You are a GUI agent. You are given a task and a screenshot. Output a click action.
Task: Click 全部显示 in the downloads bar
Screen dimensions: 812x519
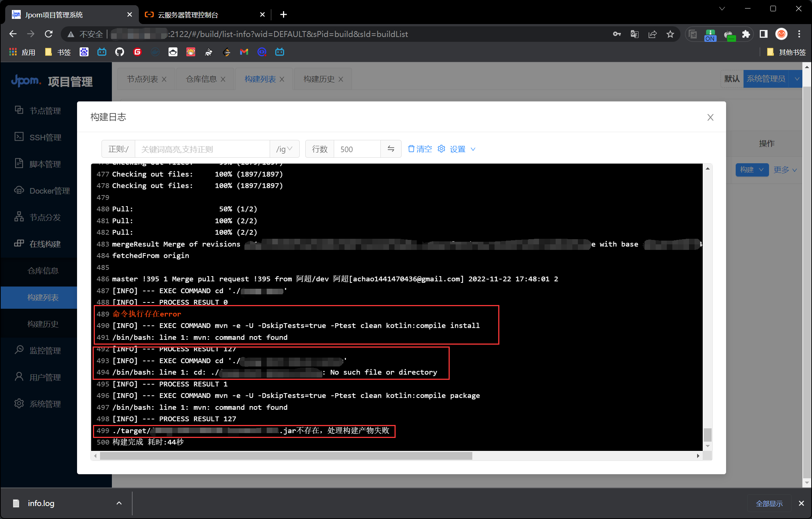coord(769,503)
